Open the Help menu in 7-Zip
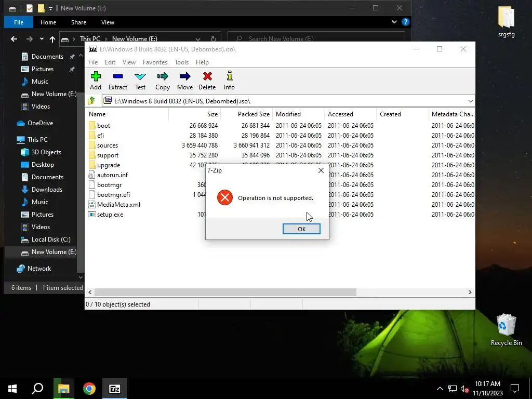The height and width of the screenshot is (399, 532). pyautogui.click(x=202, y=62)
